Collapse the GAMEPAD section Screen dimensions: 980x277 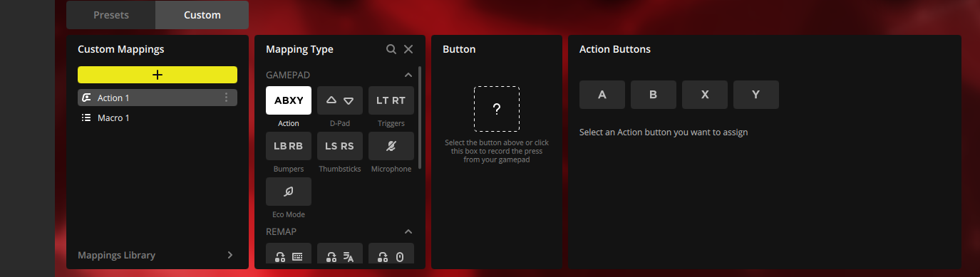click(x=408, y=75)
